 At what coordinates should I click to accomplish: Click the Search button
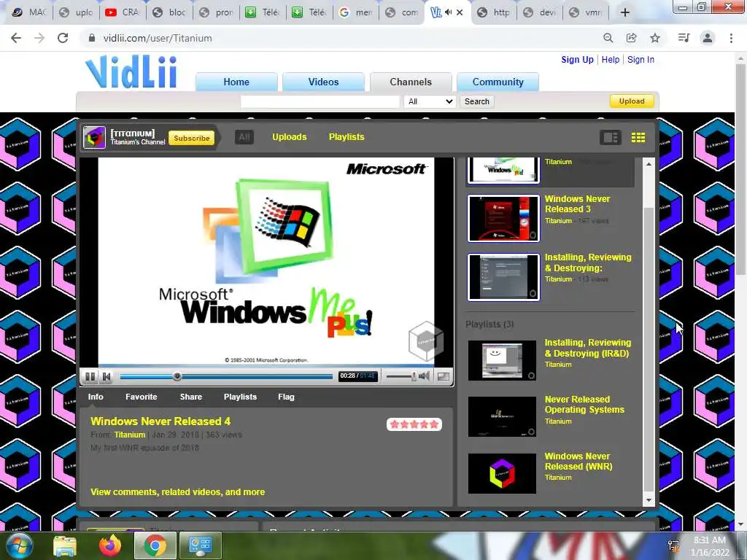tap(477, 101)
